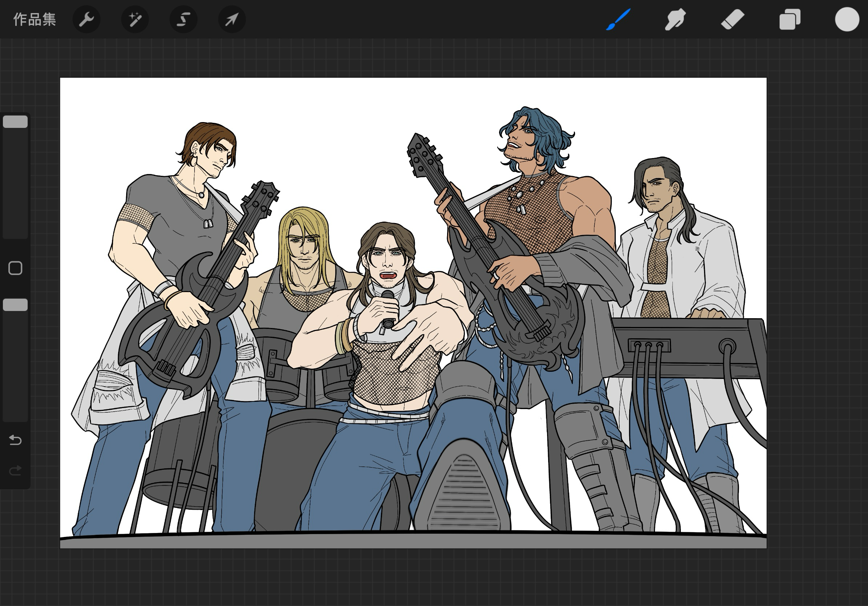Viewport: 868px width, 606px height.
Task: Activate the Selection S-shaped tool
Action: pos(183,19)
